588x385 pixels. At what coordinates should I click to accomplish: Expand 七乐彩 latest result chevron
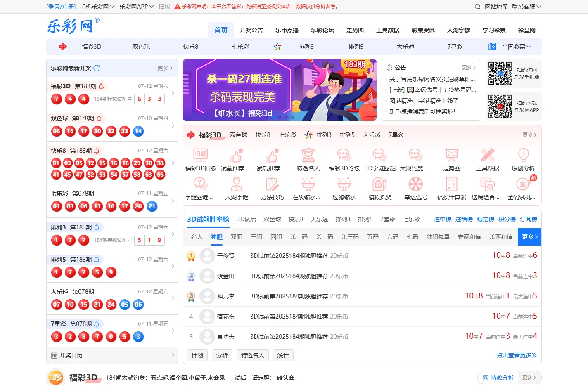(x=173, y=201)
